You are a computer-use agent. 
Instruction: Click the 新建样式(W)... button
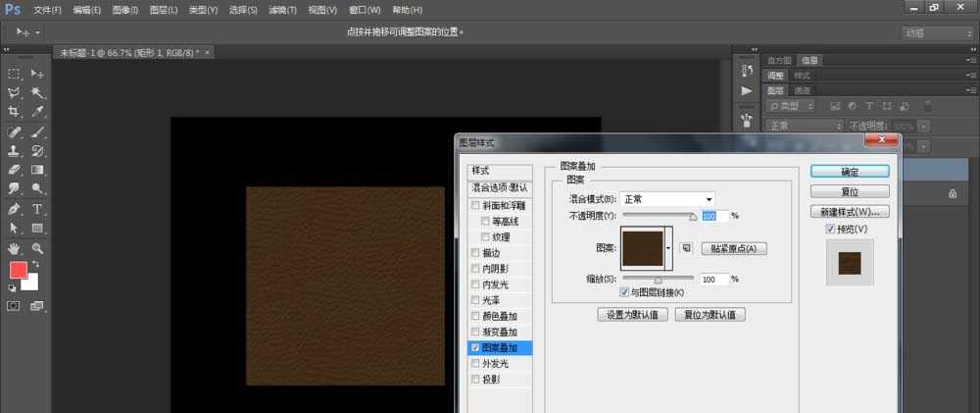coord(850,212)
